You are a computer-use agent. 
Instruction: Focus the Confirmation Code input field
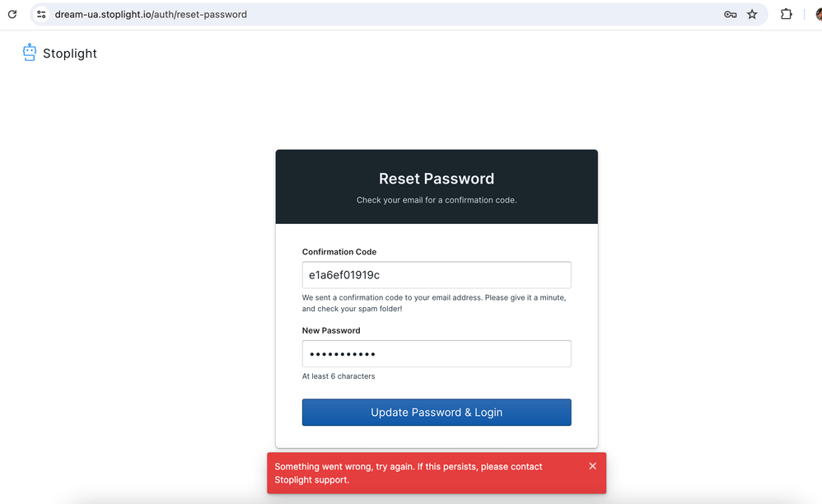(x=437, y=275)
